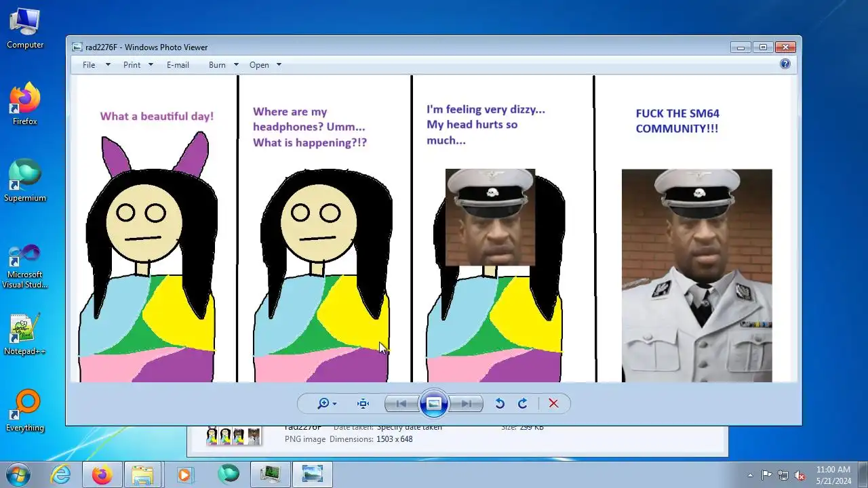Go to the previous image
868x488 pixels.
point(401,403)
